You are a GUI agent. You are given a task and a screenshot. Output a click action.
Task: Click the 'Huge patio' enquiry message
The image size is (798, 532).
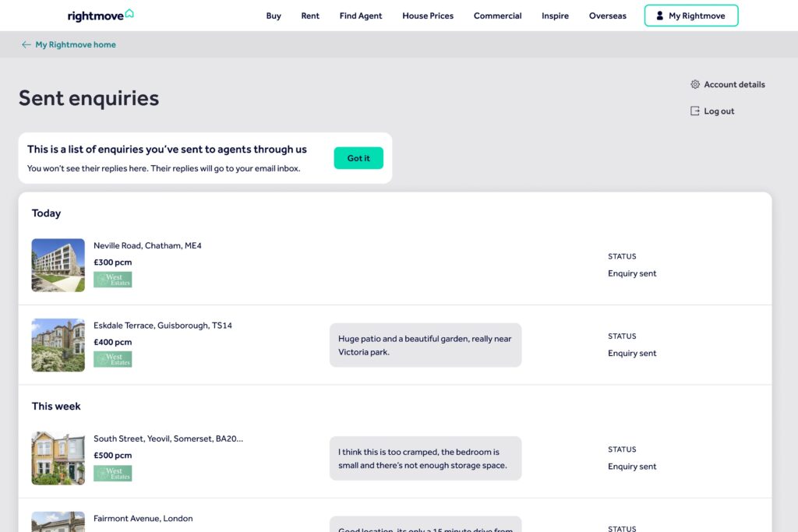(425, 345)
